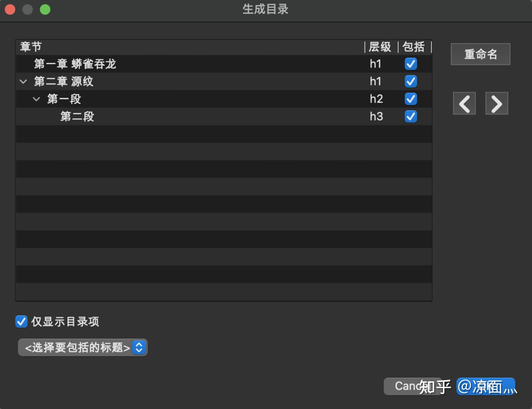Image resolution: width=532 pixels, height=409 pixels.
Task: Click the h1 level label of 第二章 源纹
Action: click(x=376, y=81)
